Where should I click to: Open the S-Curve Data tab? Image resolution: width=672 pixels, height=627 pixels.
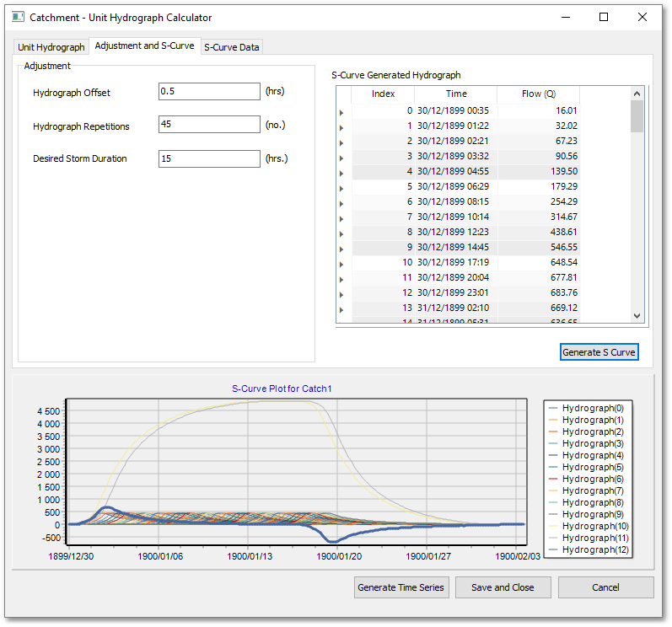pyautogui.click(x=231, y=47)
